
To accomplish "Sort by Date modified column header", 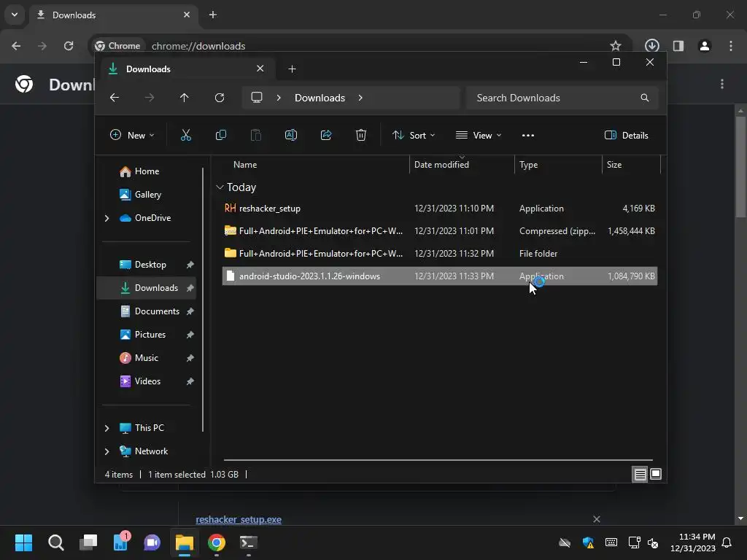I will point(462,165).
